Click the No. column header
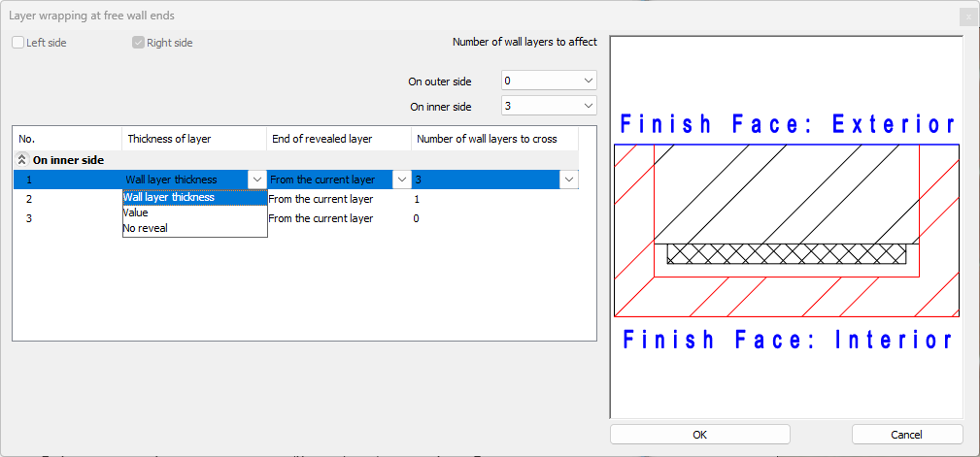This screenshot has height=457, width=980. (67, 139)
